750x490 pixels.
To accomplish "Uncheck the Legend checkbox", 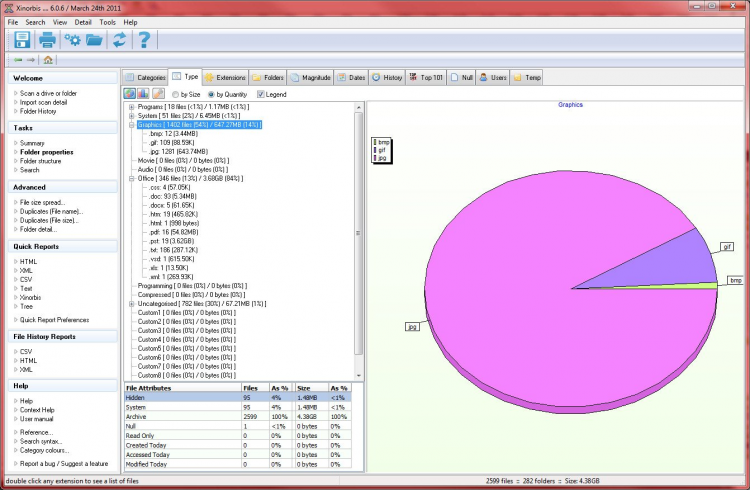I will pyautogui.click(x=261, y=94).
